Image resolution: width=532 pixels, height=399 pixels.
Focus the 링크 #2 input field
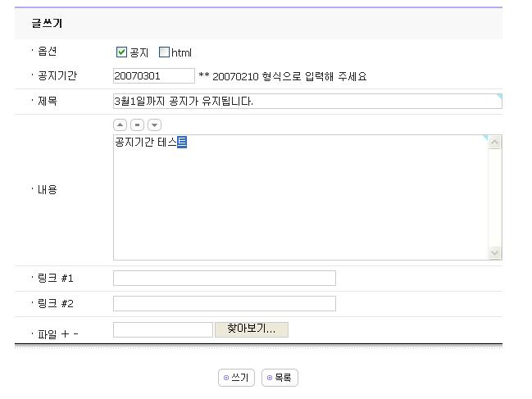[x=224, y=304]
